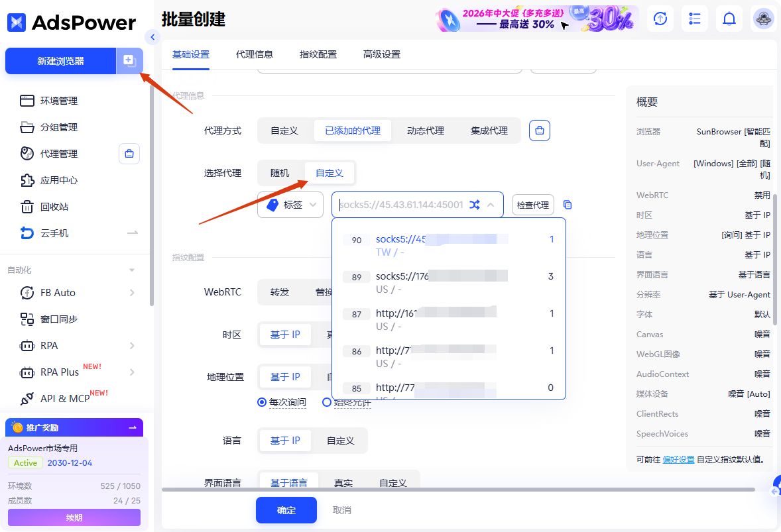Viewport: 781px width, 532px height.
Task: Open 云手机 in the sidebar
Action: tap(54, 233)
